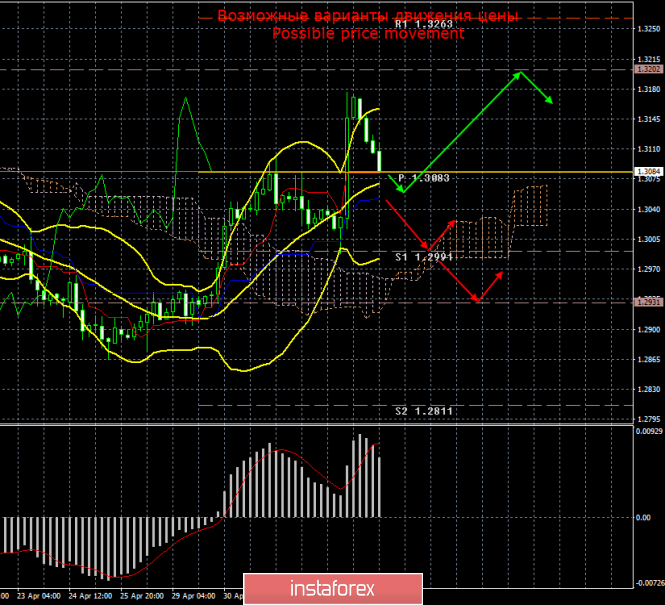Select the P 1.3083 pivot label
Viewport: 665px width, 605px height.
coord(424,178)
